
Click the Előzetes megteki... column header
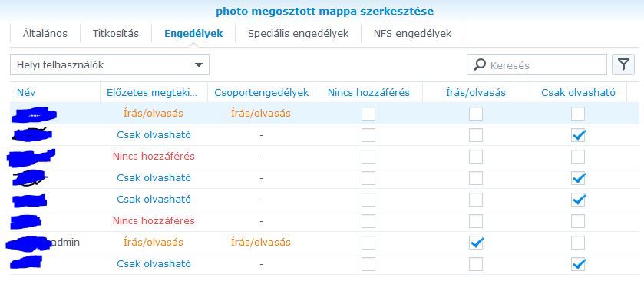[x=154, y=92]
